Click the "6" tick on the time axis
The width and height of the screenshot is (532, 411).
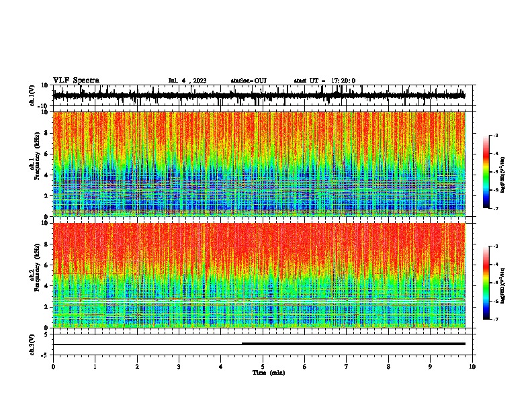305,367
